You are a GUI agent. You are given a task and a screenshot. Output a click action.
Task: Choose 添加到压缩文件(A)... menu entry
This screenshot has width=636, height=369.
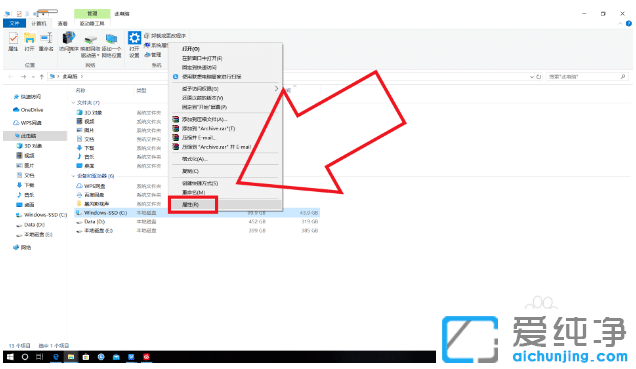coord(225,119)
